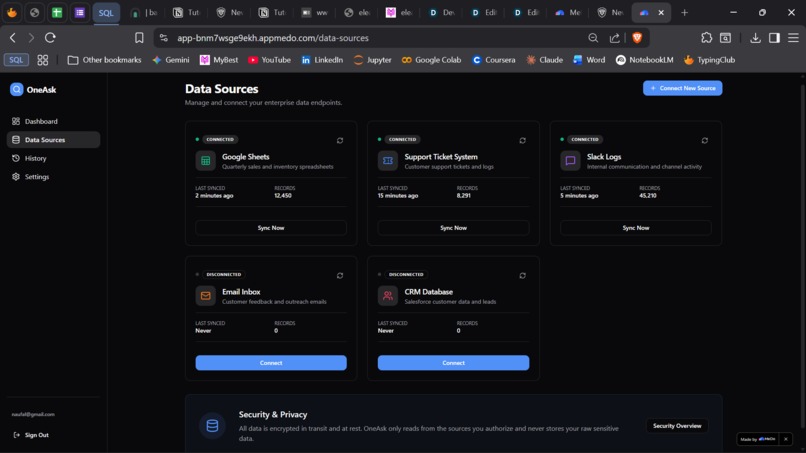Click the zoom magnifier icon in address bar
Image resolution: width=806 pixels, height=453 pixels.
593,38
